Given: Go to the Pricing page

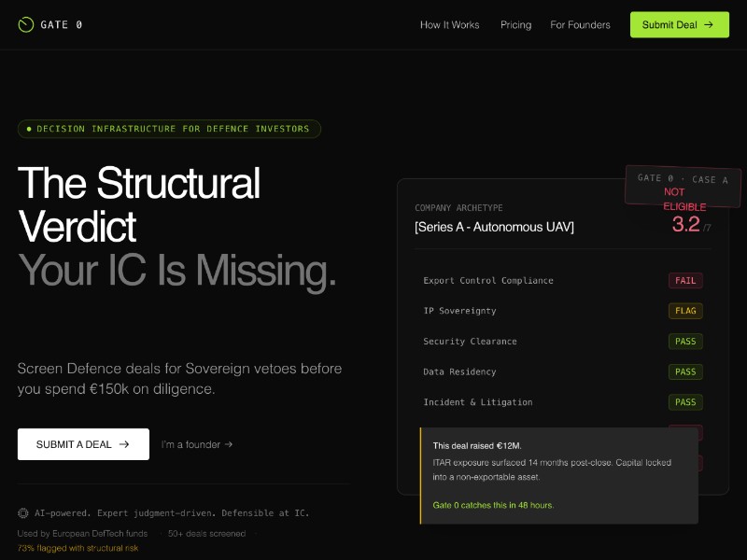Looking at the screenshot, I should [515, 25].
